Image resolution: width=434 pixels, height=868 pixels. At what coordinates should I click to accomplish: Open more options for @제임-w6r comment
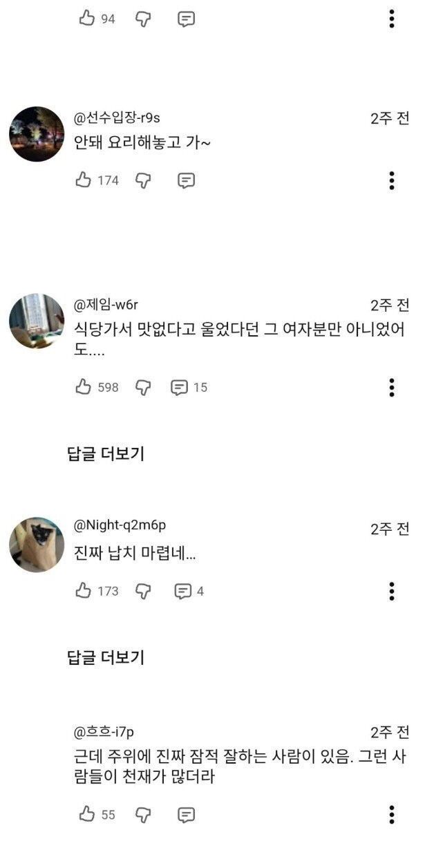point(392,387)
